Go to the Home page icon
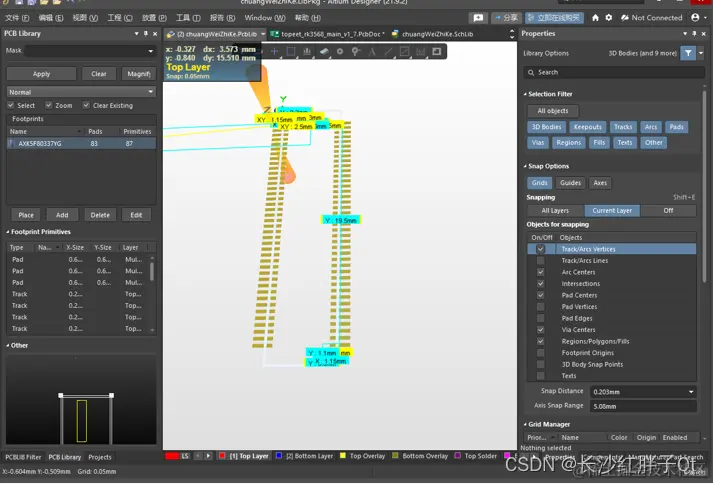Image resolution: width=713 pixels, height=485 pixels. 595,18
